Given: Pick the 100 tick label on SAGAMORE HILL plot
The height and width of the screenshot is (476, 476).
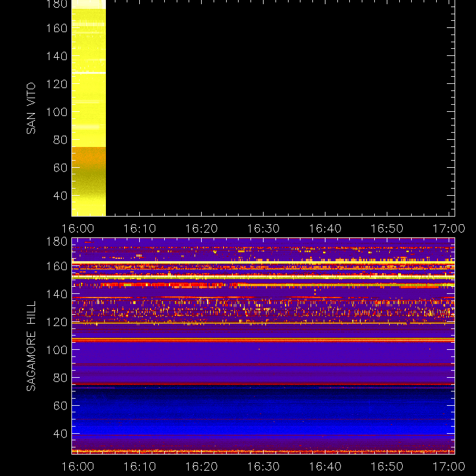Looking at the screenshot, I should pyautogui.click(x=57, y=350).
